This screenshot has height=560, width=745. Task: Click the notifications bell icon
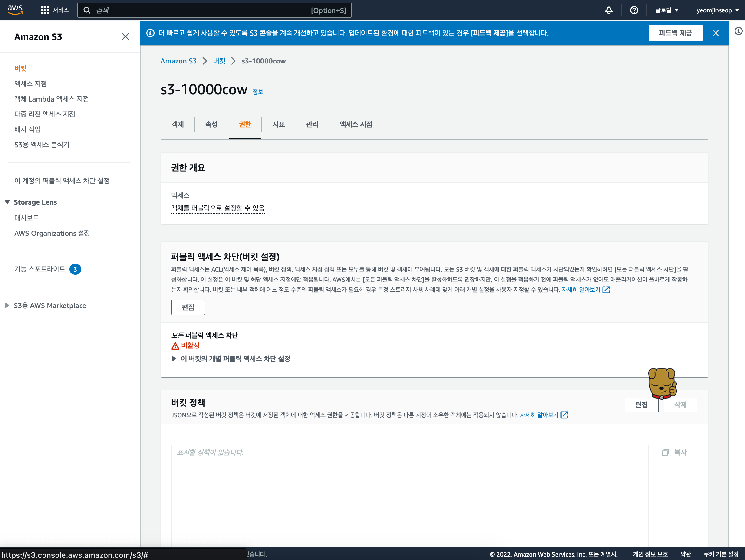[x=609, y=10]
